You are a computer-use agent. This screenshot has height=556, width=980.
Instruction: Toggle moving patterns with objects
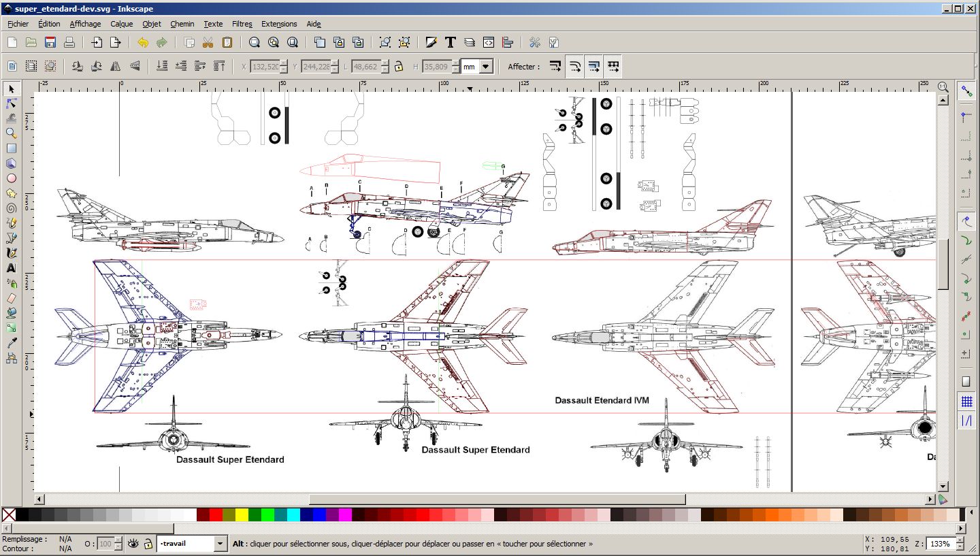[x=613, y=66]
